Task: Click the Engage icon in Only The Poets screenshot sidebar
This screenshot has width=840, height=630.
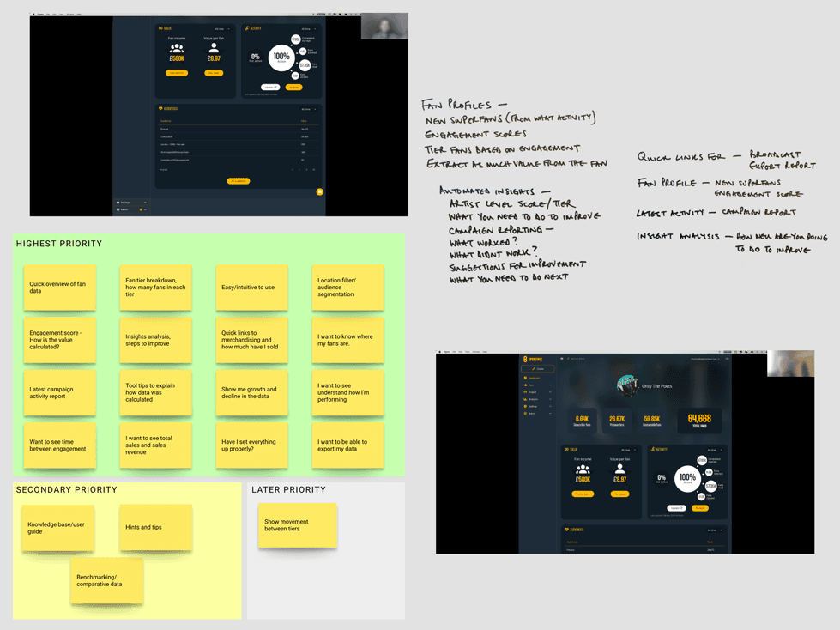Action: 525,392
